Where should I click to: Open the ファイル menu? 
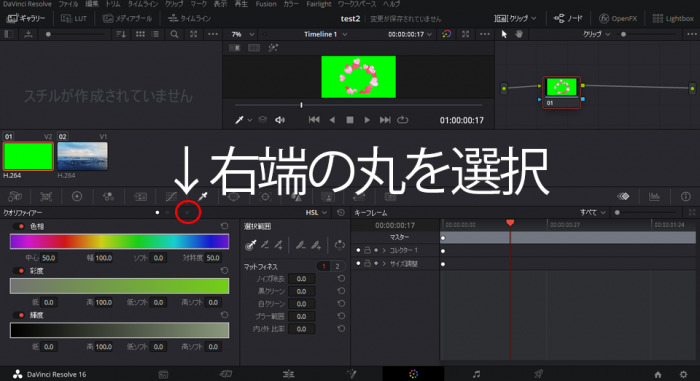click(x=68, y=4)
